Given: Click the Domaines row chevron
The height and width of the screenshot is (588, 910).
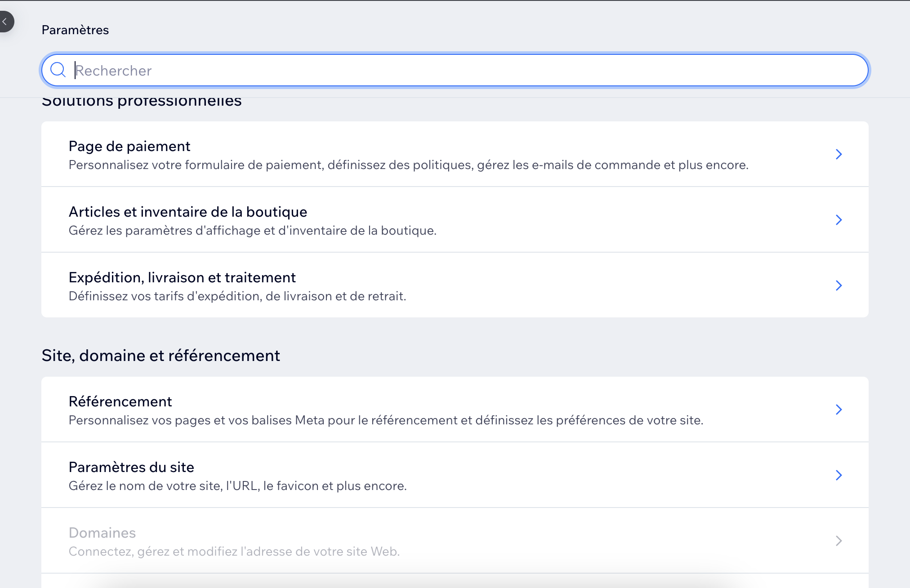Looking at the screenshot, I should point(838,541).
